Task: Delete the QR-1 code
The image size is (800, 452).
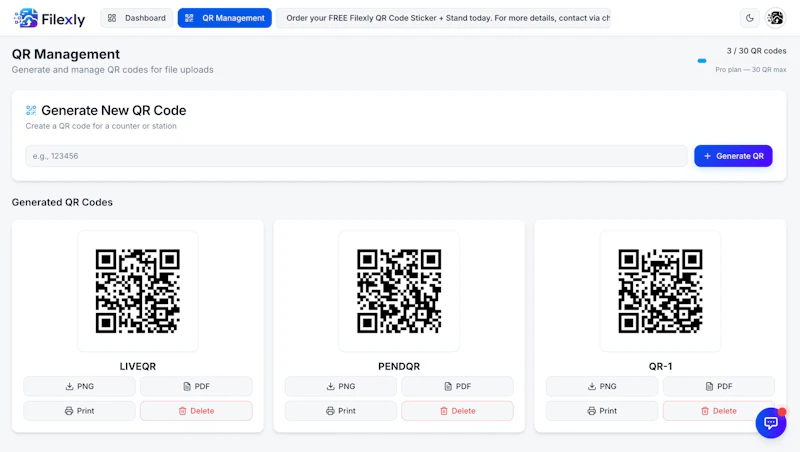Action: [719, 411]
